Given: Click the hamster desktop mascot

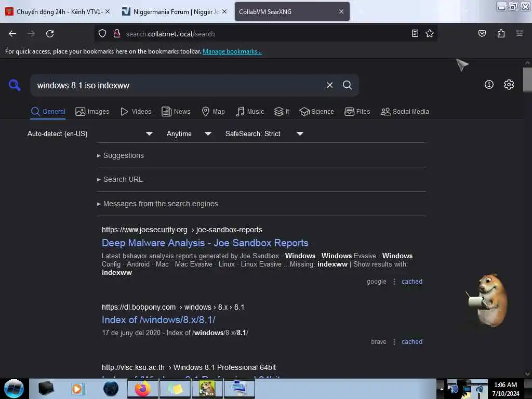Looking at the screenshot, I should [487, 300].
